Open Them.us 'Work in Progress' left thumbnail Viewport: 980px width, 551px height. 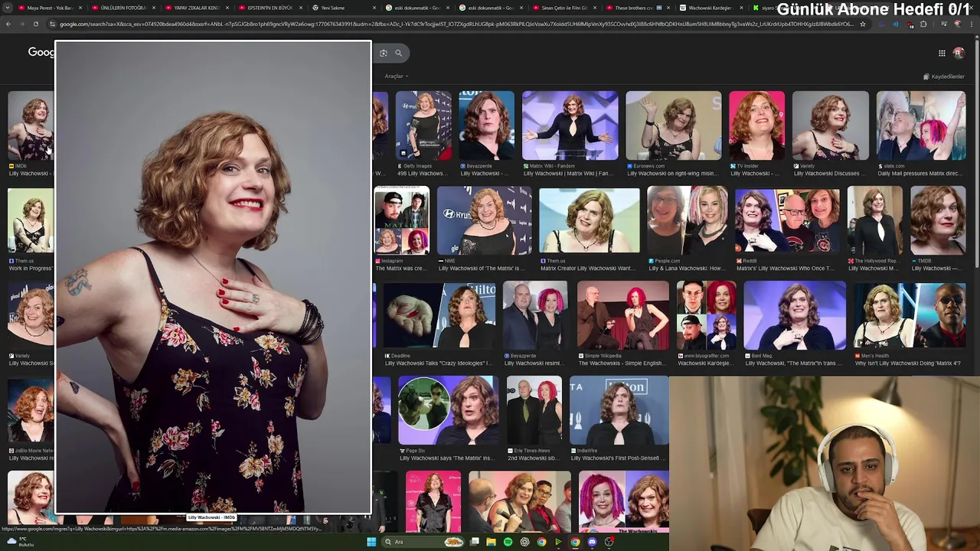[31, 220]
